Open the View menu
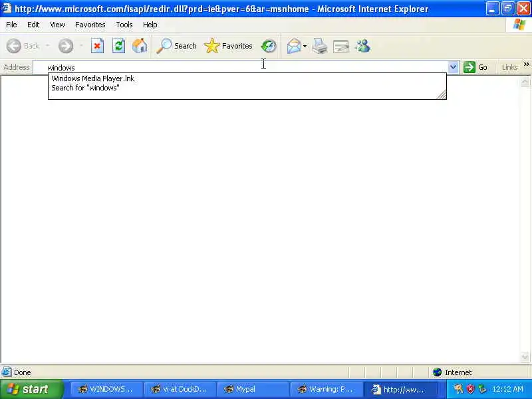Screen dimensions: 532x399 coord(57,25)
